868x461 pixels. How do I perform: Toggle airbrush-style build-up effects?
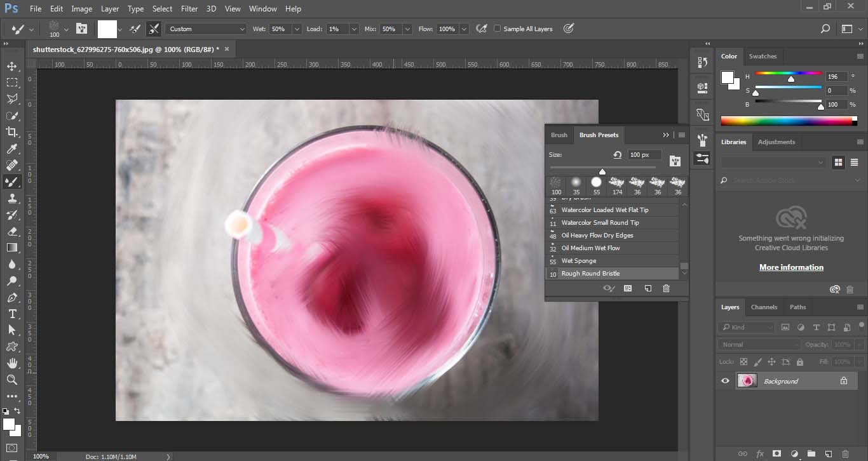(x=482, y=29)
